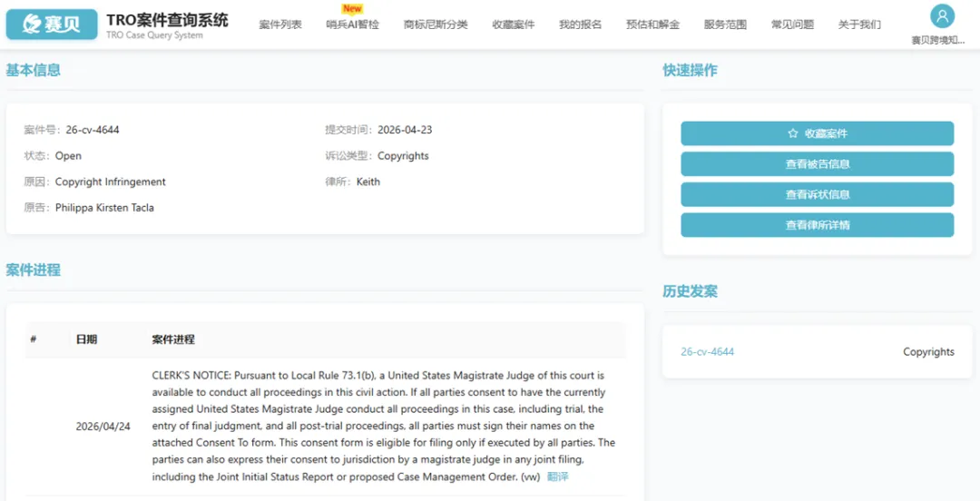
Task: Click the 查看被告信息 button
Action: click(x=818, y=164)
